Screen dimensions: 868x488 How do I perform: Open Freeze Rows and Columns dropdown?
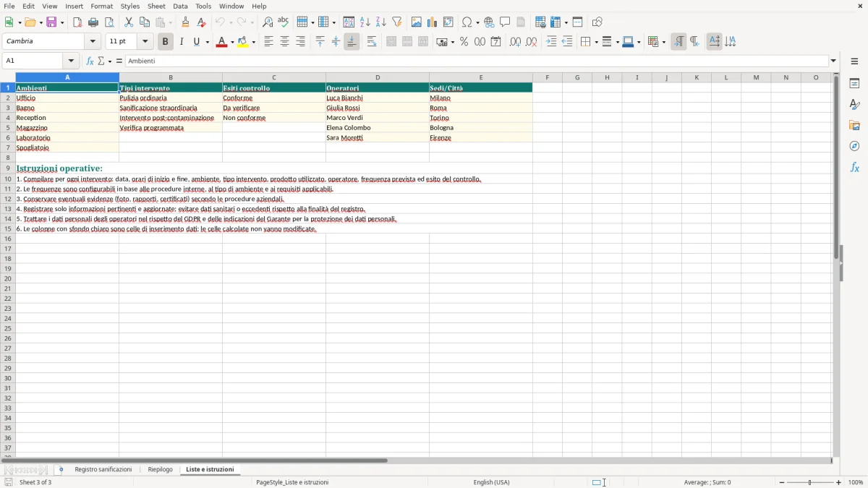566,22
